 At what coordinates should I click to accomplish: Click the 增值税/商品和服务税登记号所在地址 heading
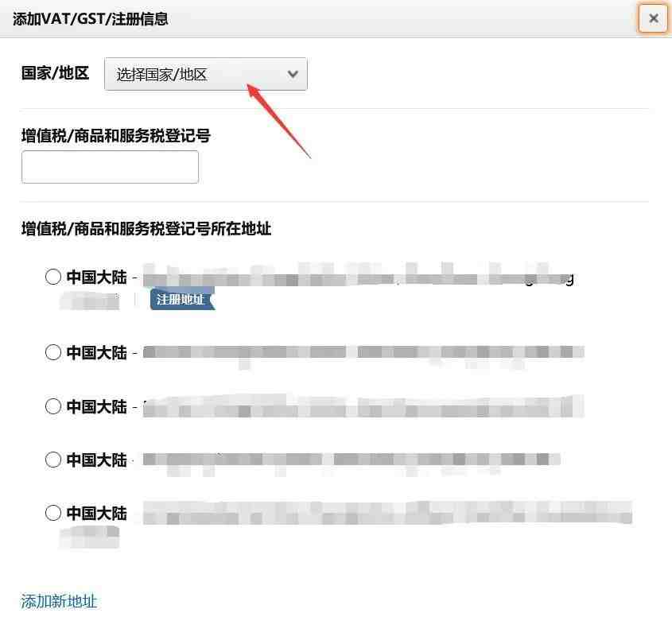point(146,228)
